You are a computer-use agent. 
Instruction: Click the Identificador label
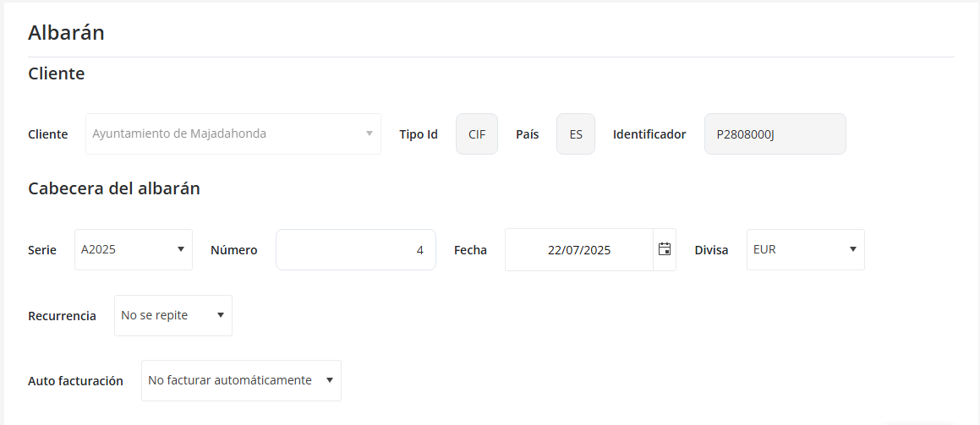[649, 134]
